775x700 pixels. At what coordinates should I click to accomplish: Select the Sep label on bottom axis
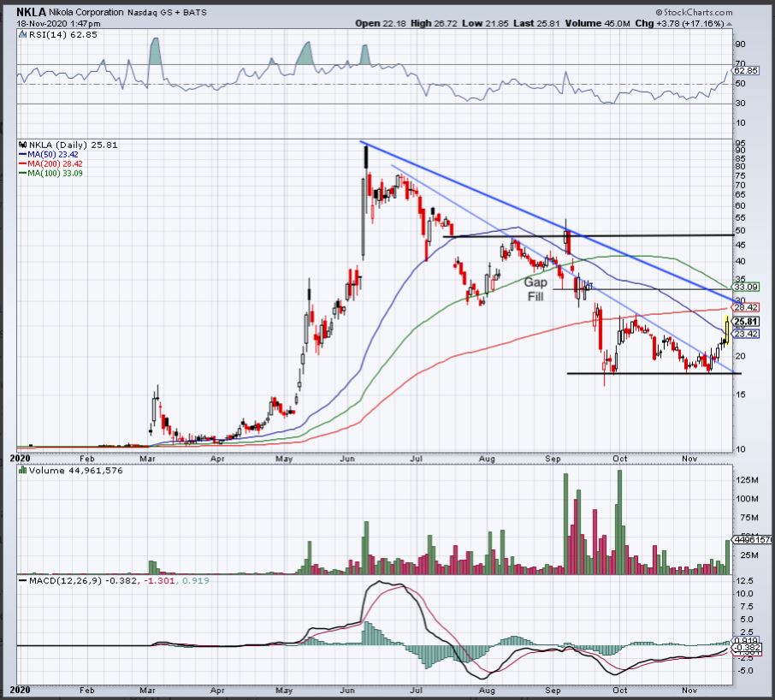(553, 690)
